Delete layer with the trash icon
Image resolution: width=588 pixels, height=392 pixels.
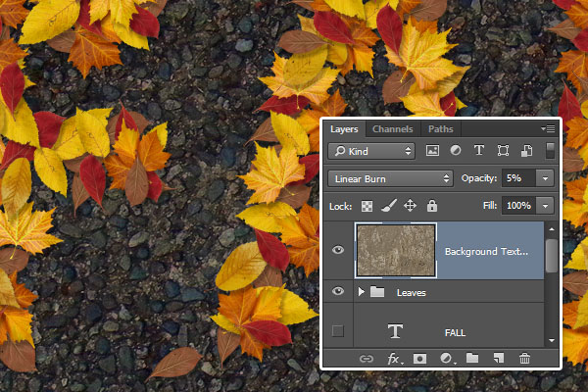524,359
